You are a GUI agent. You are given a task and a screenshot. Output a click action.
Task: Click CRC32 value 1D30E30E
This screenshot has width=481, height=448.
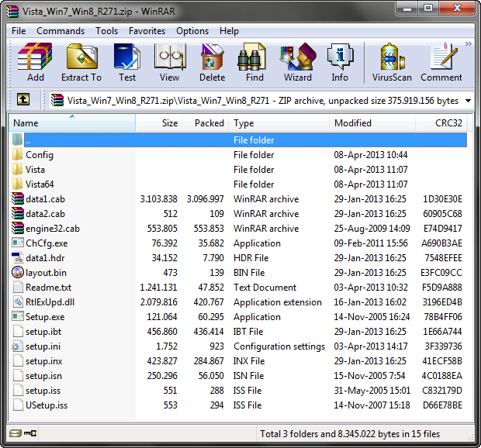click(442, 199)
